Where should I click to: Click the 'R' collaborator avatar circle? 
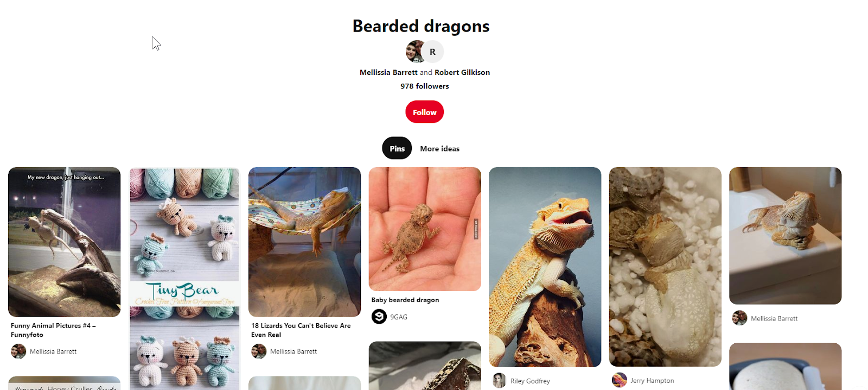click(x=432, y=52)
